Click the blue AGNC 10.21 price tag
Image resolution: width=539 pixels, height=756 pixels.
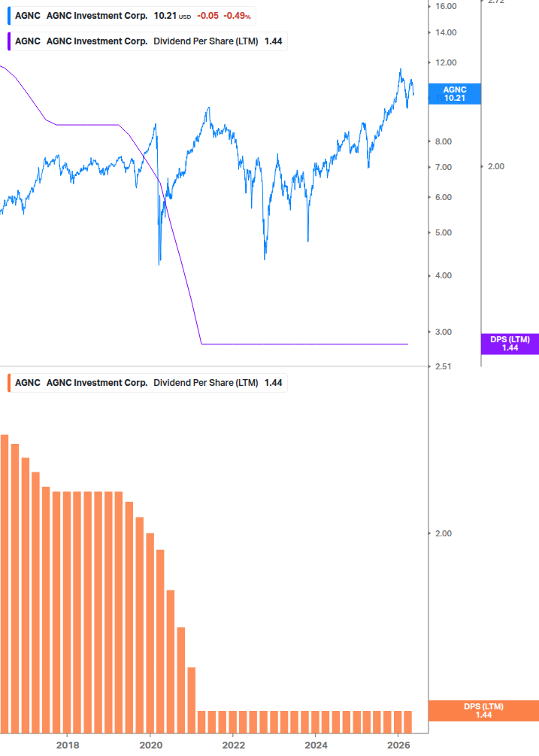pos(455,94)
